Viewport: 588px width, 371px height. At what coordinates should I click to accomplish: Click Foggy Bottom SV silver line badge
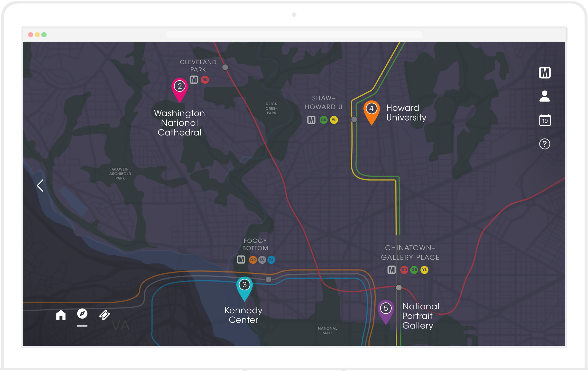[x=262, y=260]
